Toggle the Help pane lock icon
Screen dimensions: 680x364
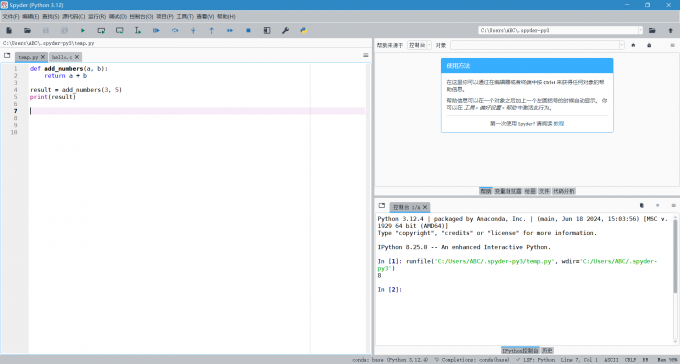(x=649, y=45)
